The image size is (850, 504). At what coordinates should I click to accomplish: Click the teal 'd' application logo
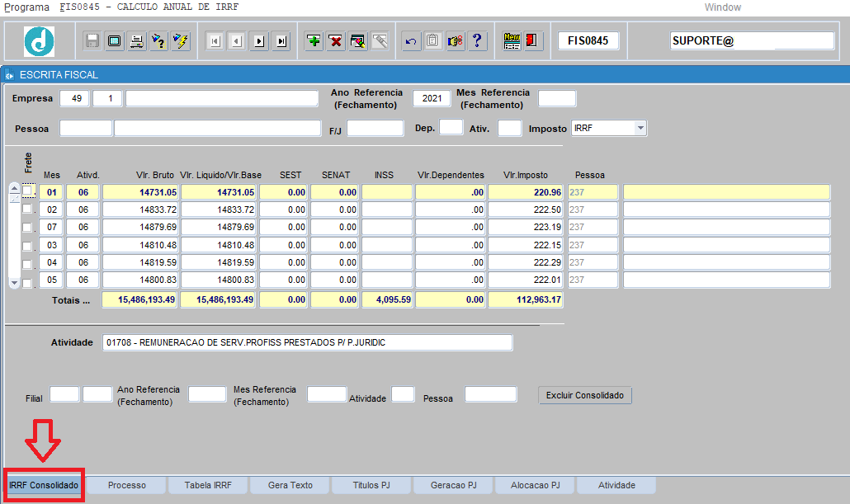39,41
